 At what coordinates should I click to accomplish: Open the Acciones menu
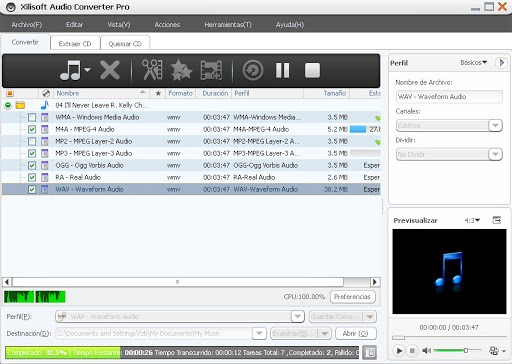[x=167, y=24]
